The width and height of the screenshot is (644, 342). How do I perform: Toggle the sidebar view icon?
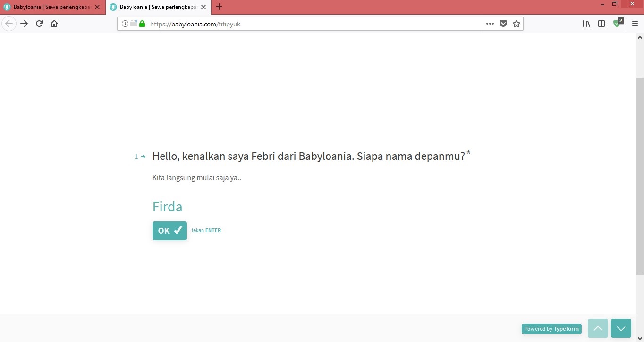(602, 24)
